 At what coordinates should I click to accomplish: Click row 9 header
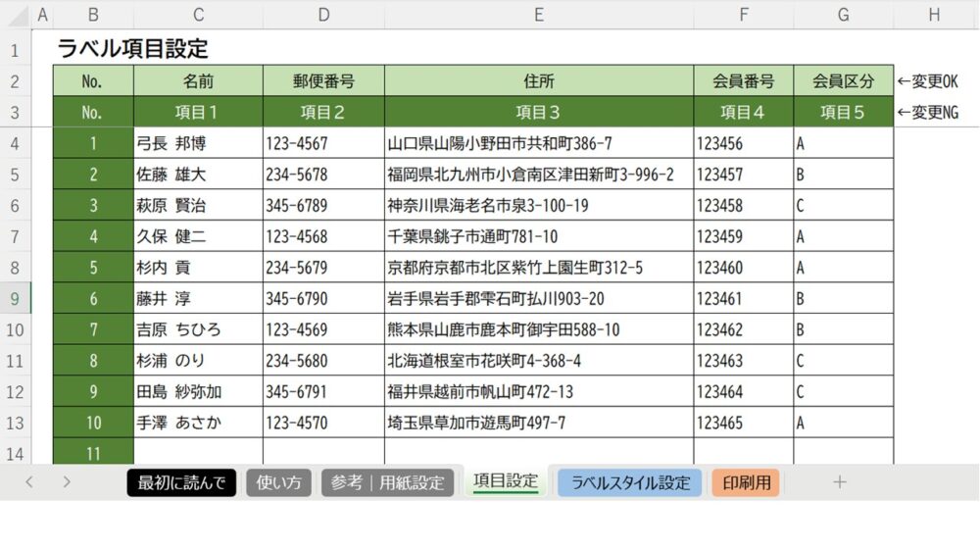click(16, 299)
